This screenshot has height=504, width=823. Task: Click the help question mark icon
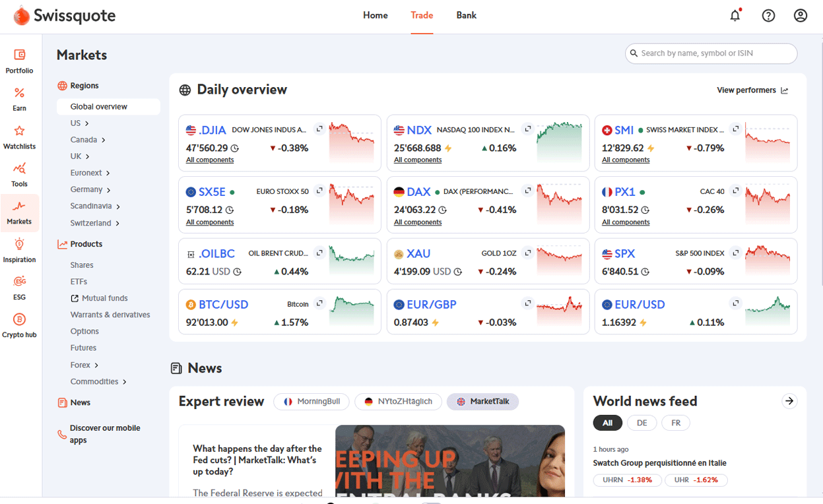tap(768, 15)
